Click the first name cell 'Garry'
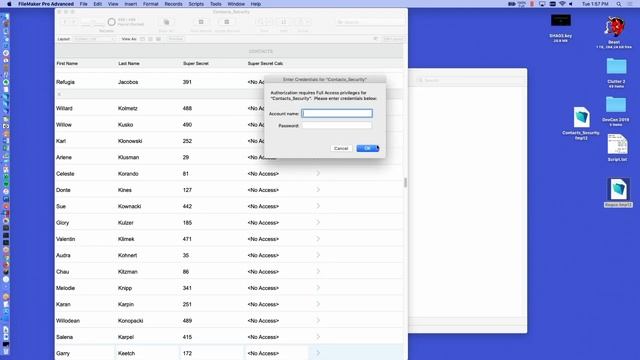Image resolution: width=640 pixels, height=360 pixels. tap(63, 353)
